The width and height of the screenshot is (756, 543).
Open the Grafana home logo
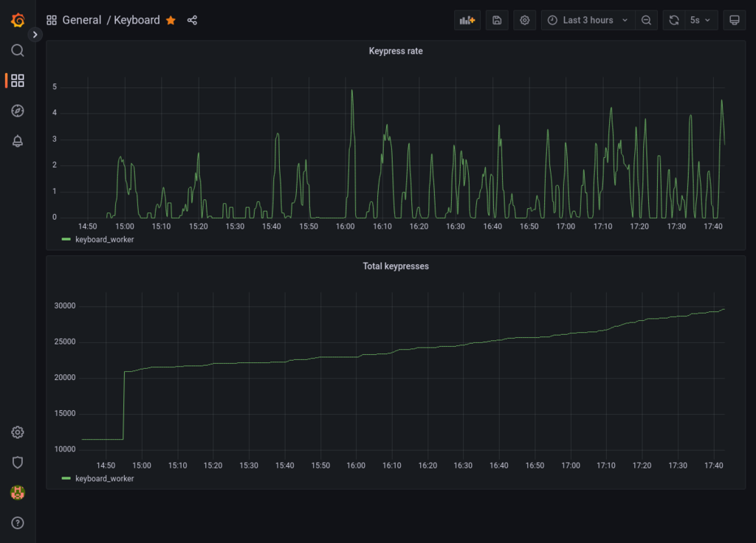18,20
